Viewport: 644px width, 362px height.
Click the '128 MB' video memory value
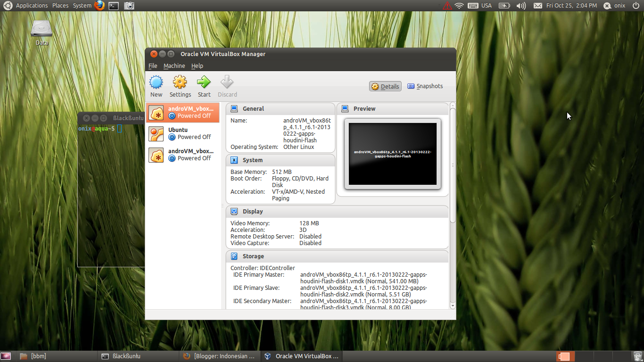pyautogui.click(x=309, y=223)
